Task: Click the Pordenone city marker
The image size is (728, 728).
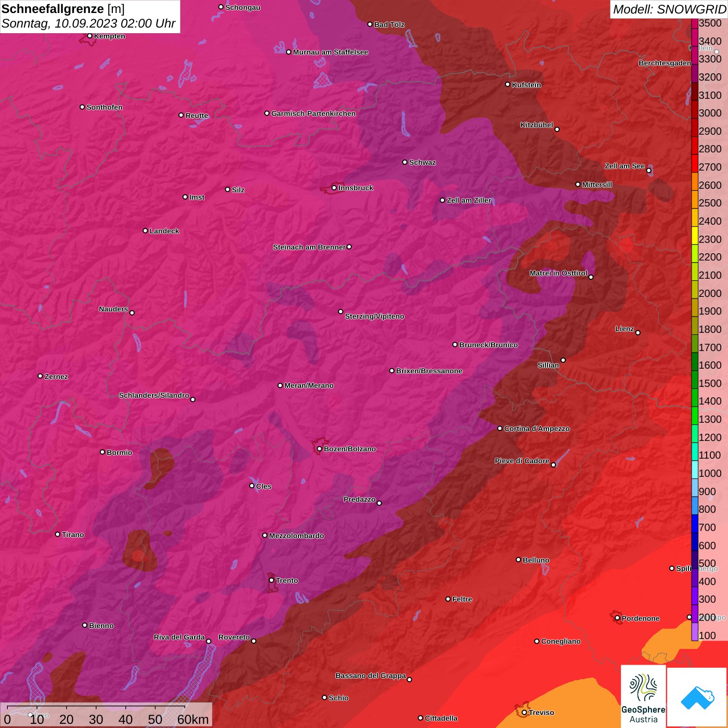Action: 617,618
